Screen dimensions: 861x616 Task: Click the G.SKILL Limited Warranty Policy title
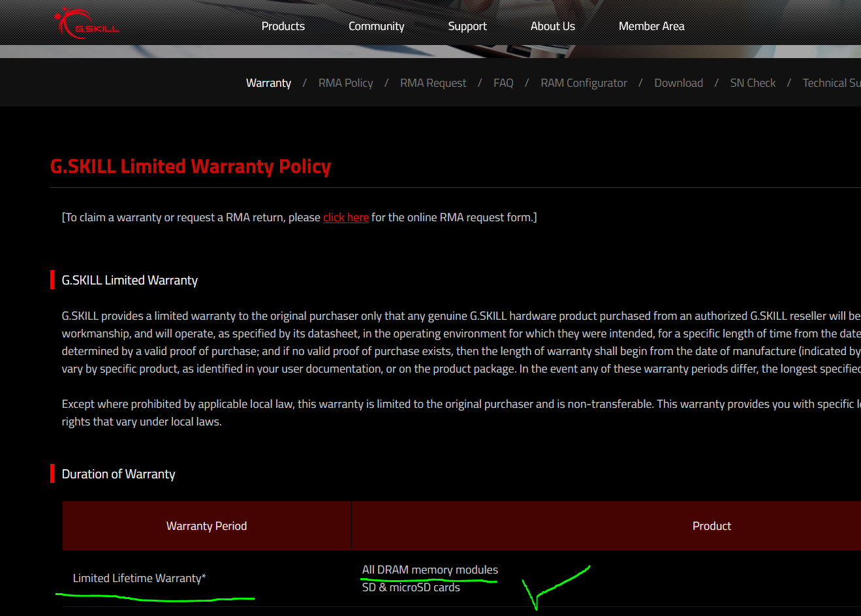[x=191, y=166]
